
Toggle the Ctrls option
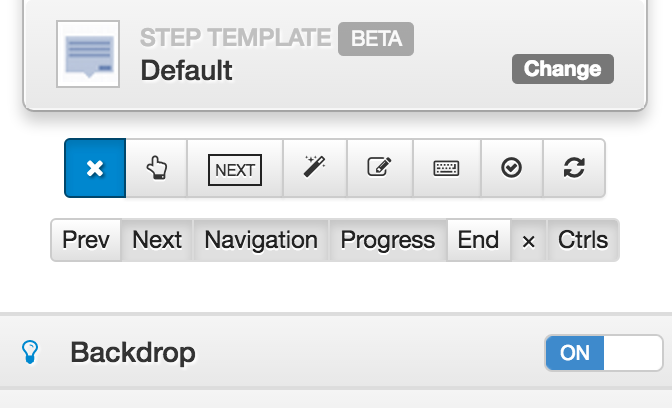pyautogui.click(x=583, y=240)
